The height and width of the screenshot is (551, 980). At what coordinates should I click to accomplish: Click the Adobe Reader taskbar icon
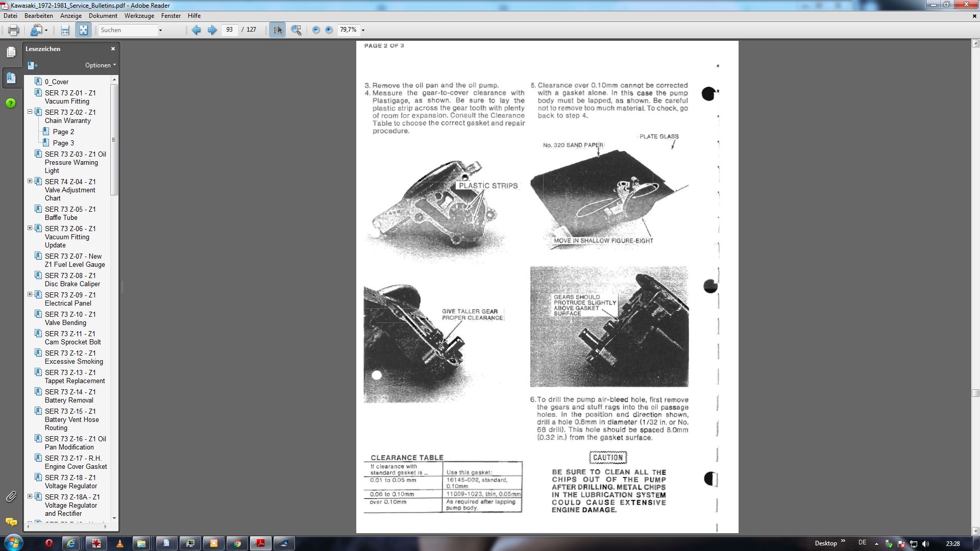260,543
